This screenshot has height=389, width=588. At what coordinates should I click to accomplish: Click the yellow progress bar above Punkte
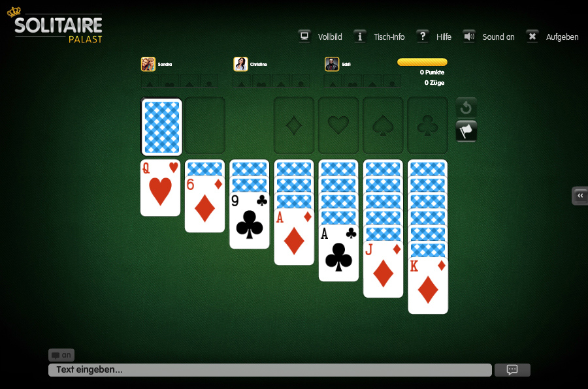(x=422, y=62)
